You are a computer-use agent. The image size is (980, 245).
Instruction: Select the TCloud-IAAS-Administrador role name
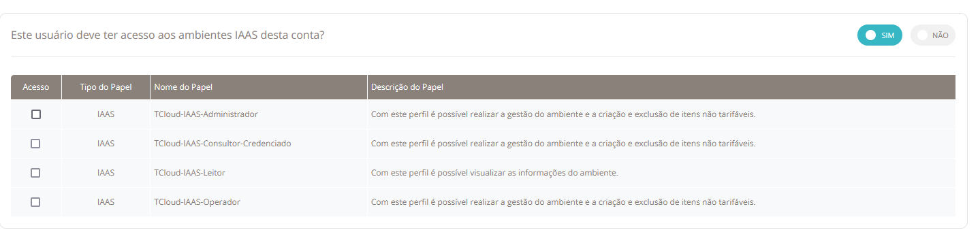[x=206, y=114]
